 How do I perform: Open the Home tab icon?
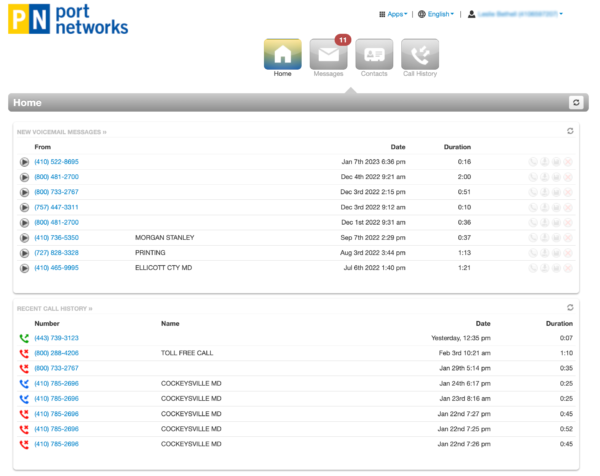[282, 54]
